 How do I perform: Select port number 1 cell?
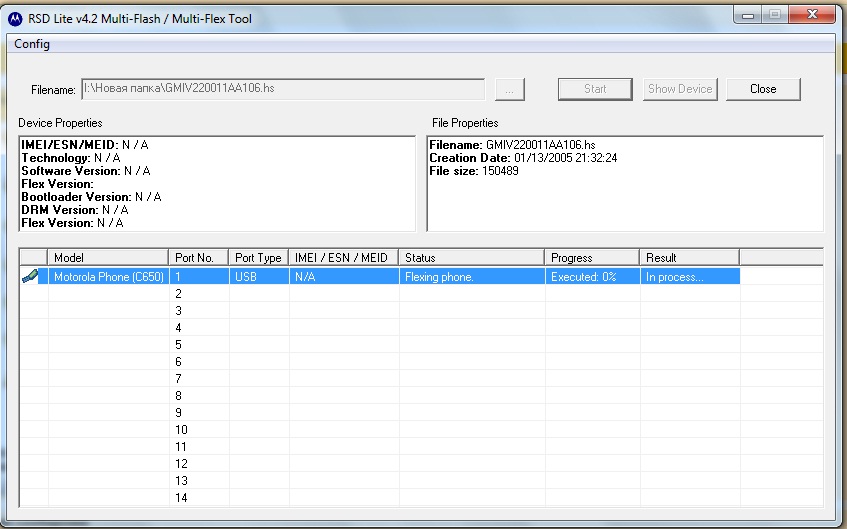[x=199, y=277]
